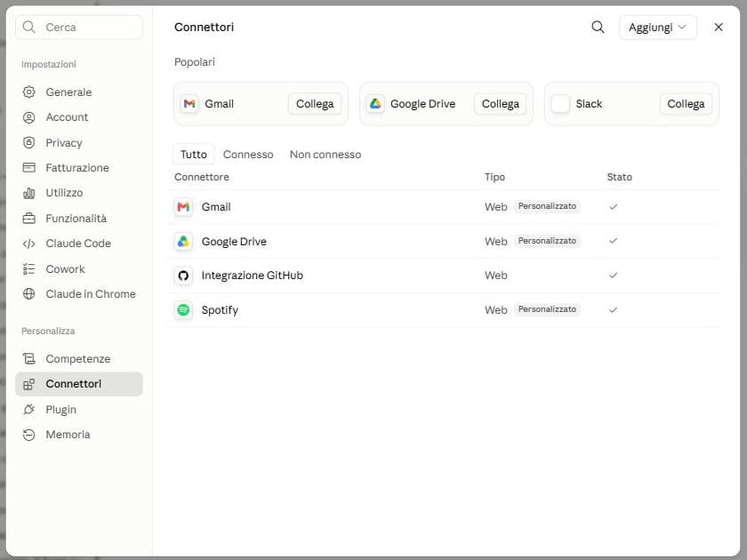Click the Slack logo in Popolari card
This screenshot has height=560, width=747.
click(560, 104)
